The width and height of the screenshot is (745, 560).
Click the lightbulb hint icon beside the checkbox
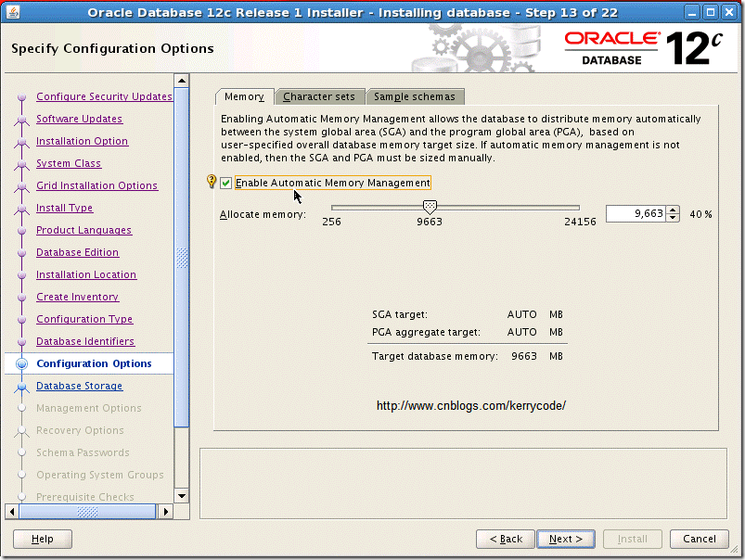point(212,182)
